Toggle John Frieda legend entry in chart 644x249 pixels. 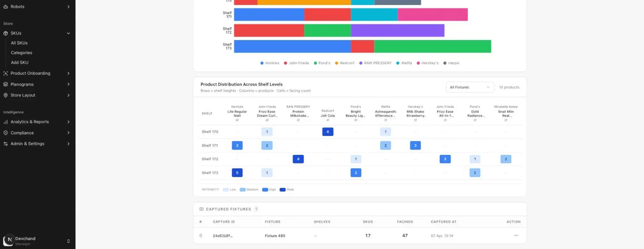[x=296, y=63]
